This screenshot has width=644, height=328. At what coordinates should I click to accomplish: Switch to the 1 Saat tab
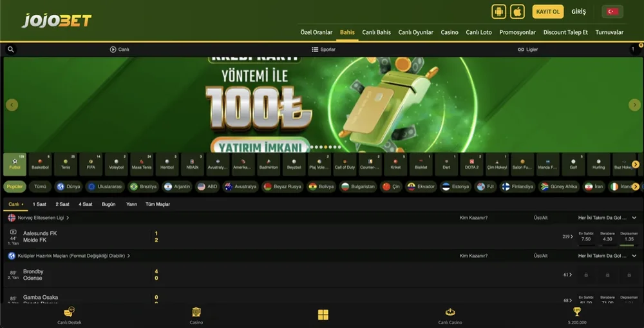click(39, 204)
